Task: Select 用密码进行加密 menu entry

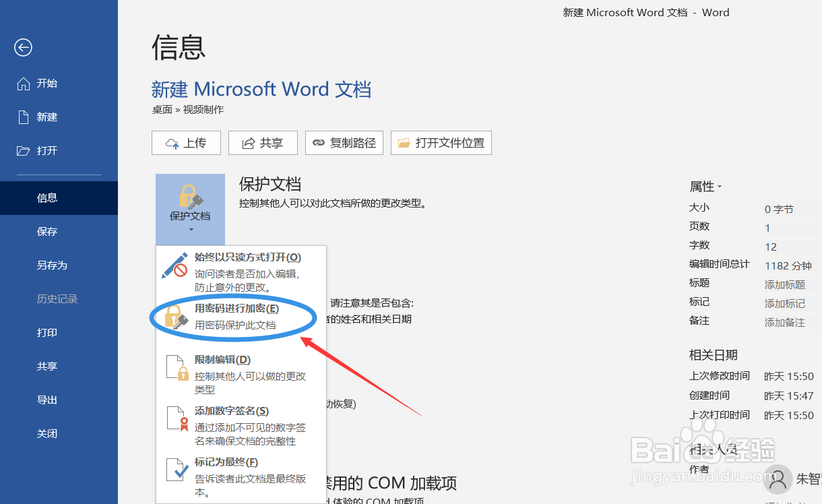Action: [241, 317]
